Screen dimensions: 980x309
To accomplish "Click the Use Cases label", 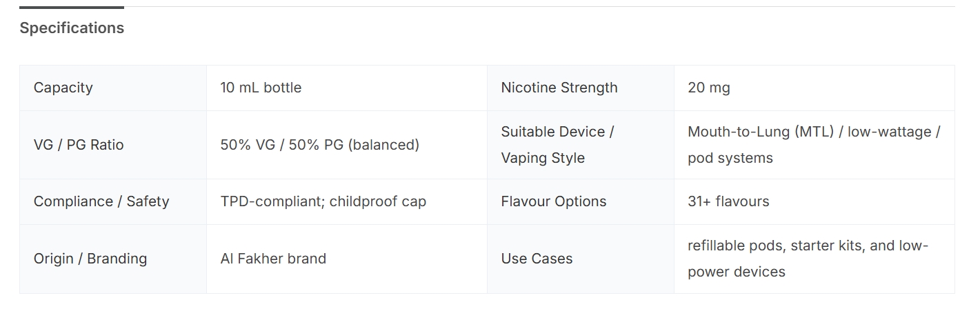I will tap(537, 259).
